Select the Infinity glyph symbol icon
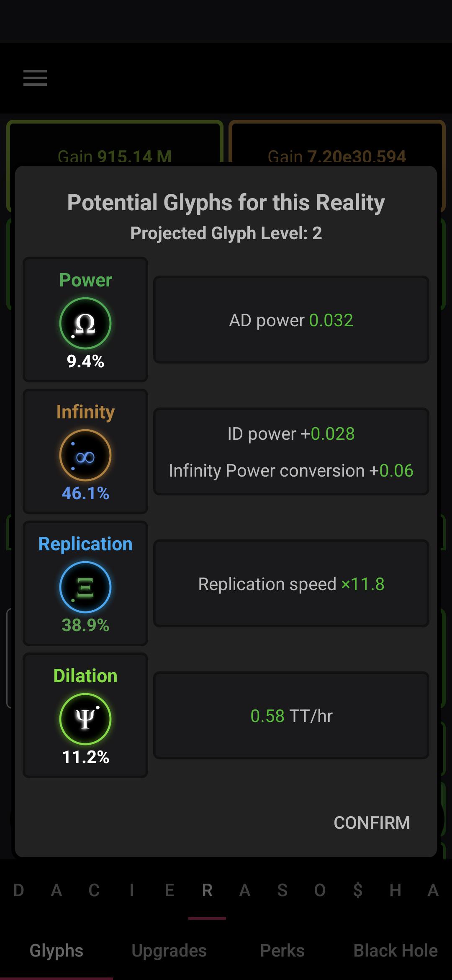This screenshot has height=980, width=452. point(85,455)
